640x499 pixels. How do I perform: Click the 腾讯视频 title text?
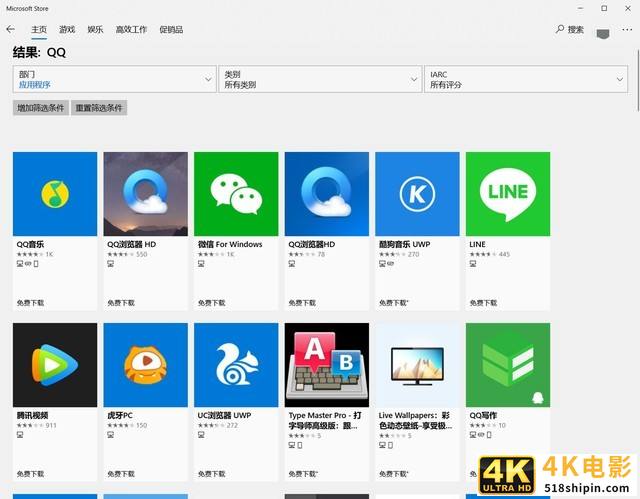pyautogui.click(x=32, y=415)
